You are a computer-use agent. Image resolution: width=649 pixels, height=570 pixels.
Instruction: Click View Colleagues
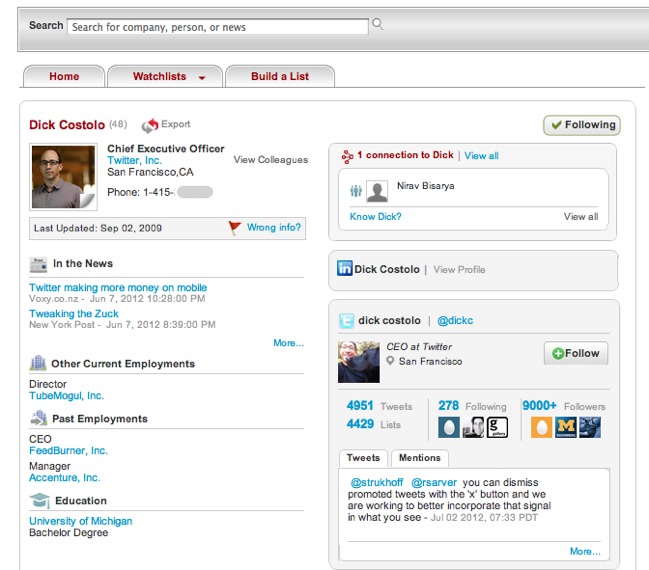coord(271,160)
